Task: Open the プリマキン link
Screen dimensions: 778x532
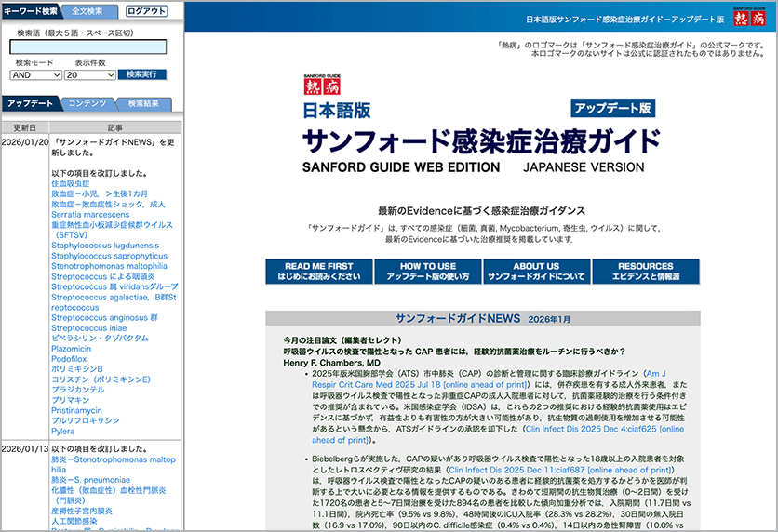Action: click(71, 400)
